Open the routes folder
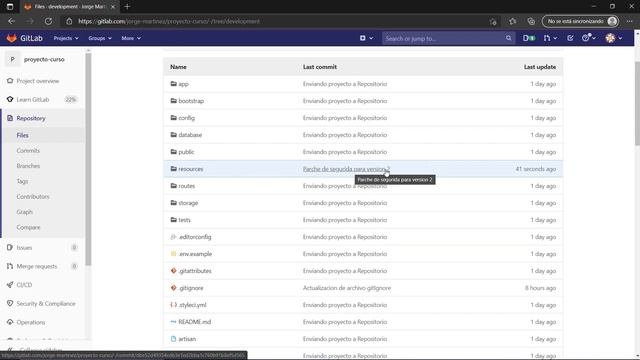 tap(187, 186)
